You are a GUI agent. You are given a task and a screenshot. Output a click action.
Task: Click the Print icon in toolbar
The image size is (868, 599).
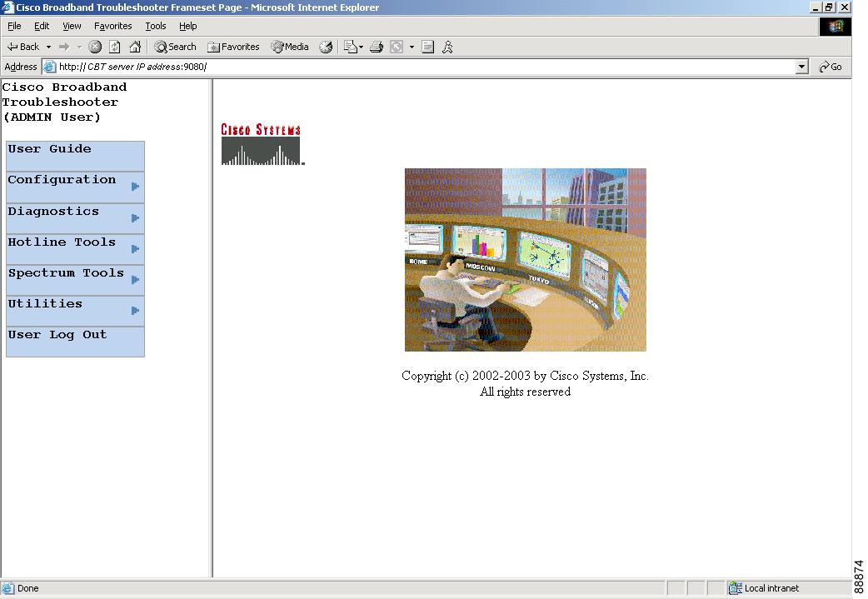(x=377, y=47)
